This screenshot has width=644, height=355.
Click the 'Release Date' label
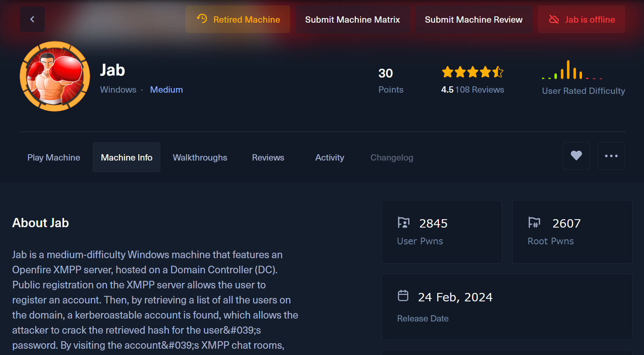tap(423, 319)
